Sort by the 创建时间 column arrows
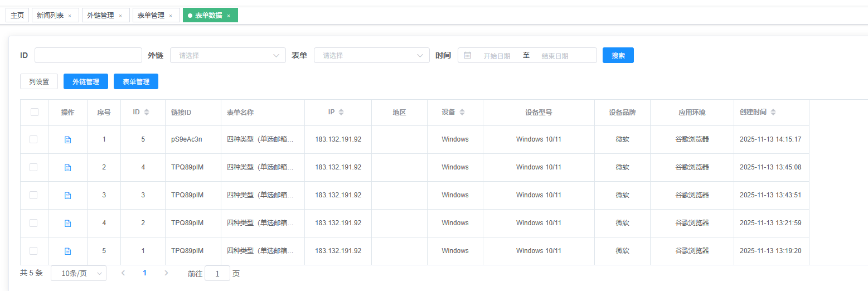The image size is (868, 291). [773, 112]
